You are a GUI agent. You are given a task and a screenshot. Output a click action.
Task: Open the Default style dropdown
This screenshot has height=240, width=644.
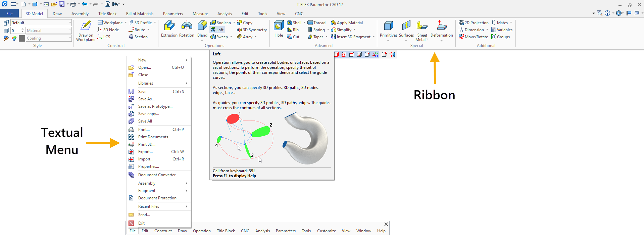tap(41, 23)
